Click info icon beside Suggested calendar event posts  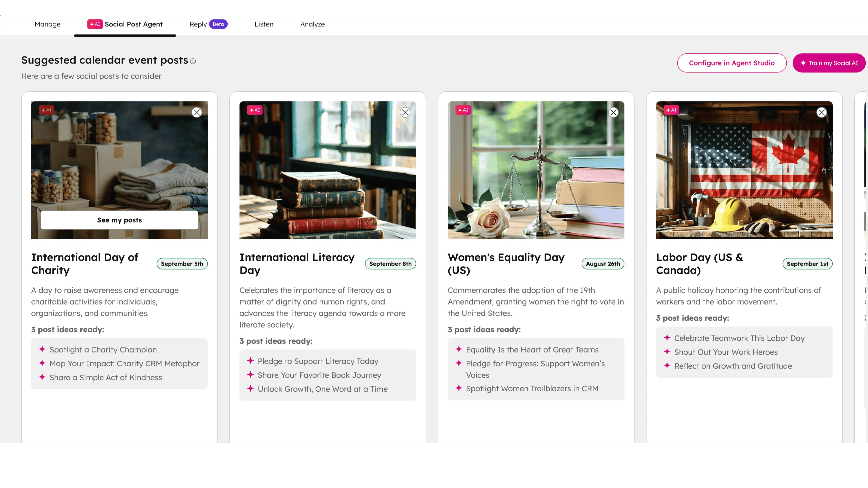click(193, 61)
